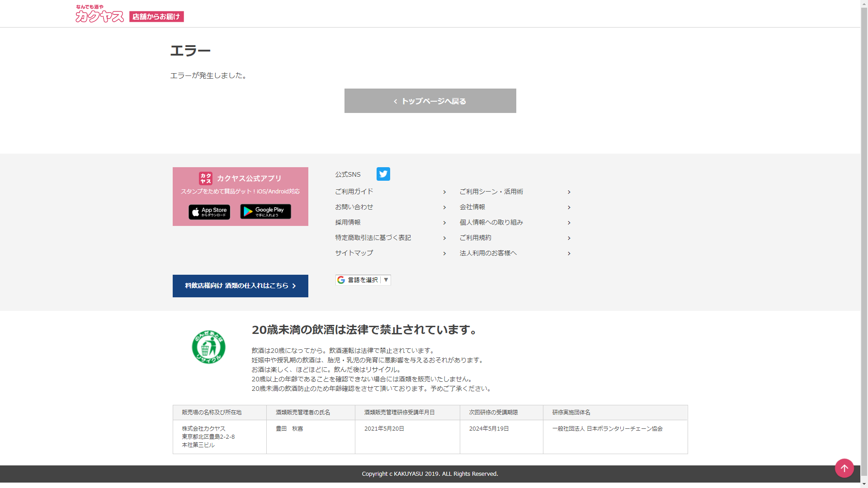The image size is (868, 488).
Task: Click the green recycle mark logo
Action: (x=208, y=347)
